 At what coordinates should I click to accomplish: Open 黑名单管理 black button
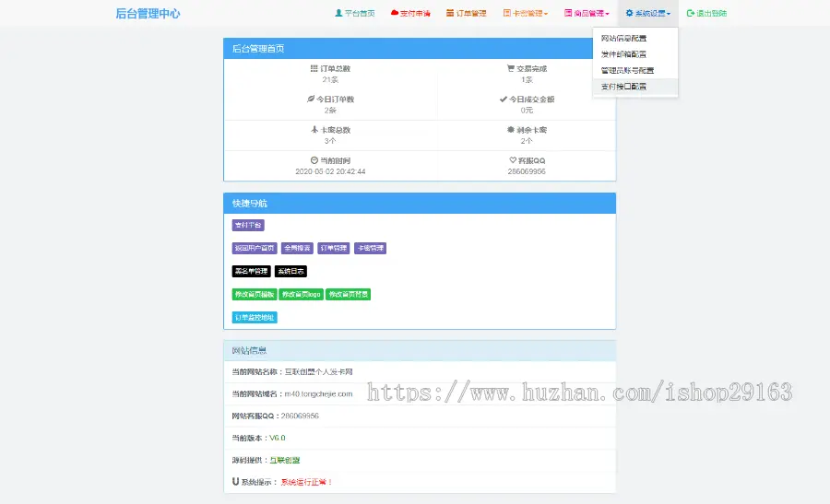tap(252, 271)
